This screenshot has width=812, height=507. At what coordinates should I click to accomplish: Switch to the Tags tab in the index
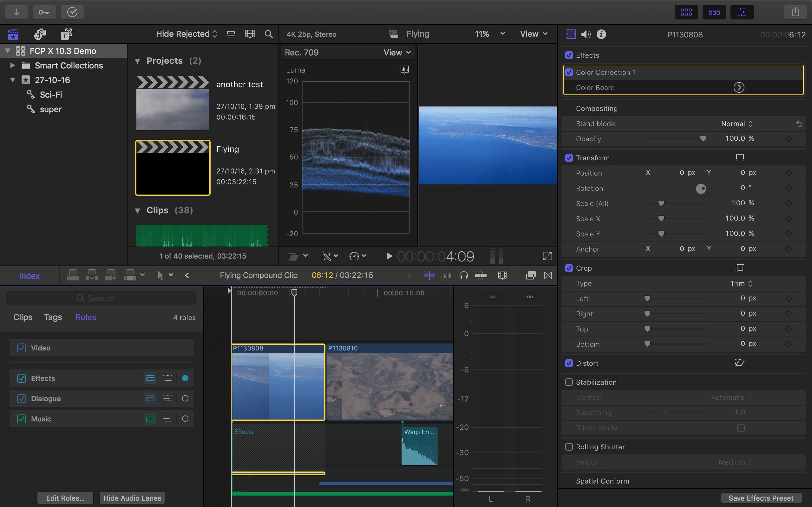52,317
